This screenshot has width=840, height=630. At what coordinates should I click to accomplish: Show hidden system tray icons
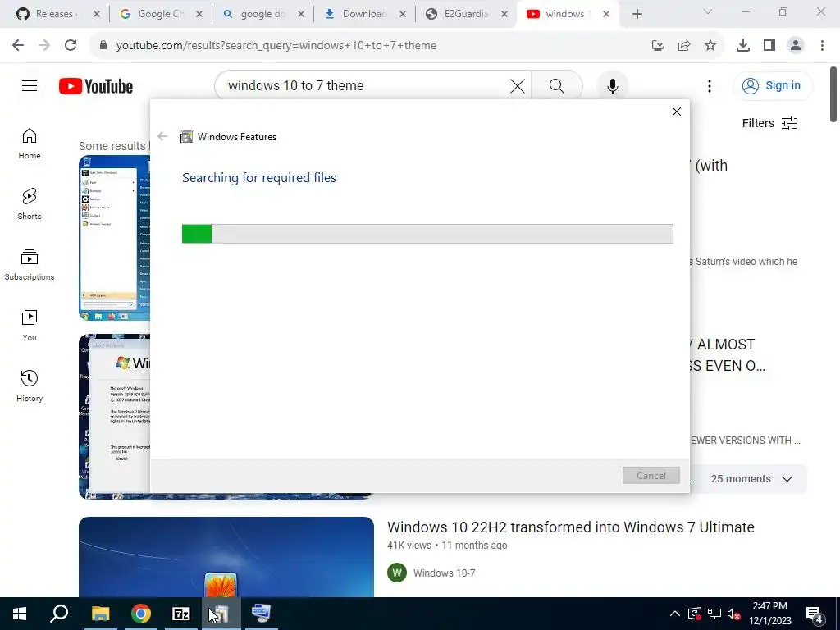[x=675, y=614]
